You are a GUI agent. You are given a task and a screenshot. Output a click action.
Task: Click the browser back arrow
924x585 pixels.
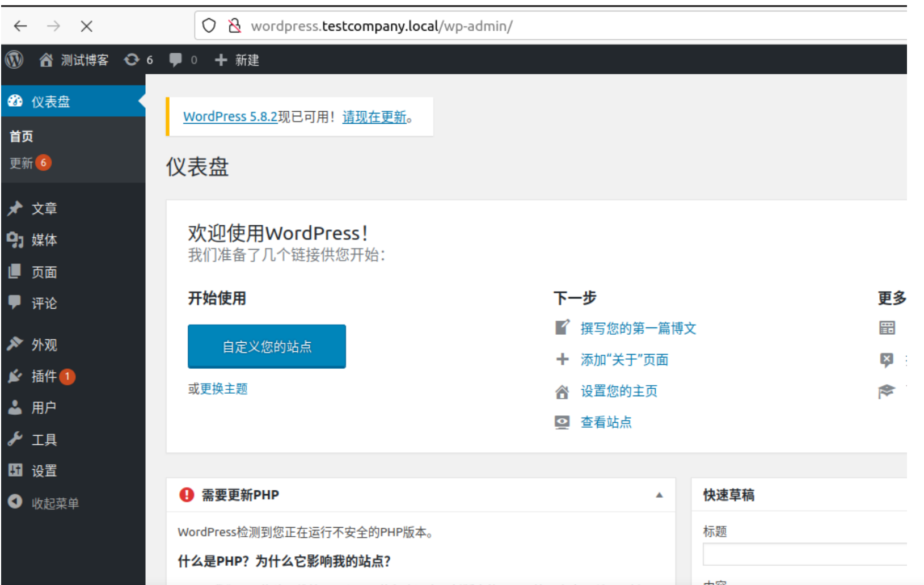[x=20, y=26]
